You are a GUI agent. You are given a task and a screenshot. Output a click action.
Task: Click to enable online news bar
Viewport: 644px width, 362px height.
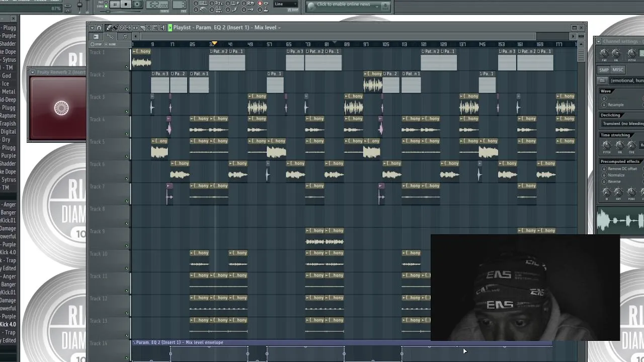click(343, 5)
